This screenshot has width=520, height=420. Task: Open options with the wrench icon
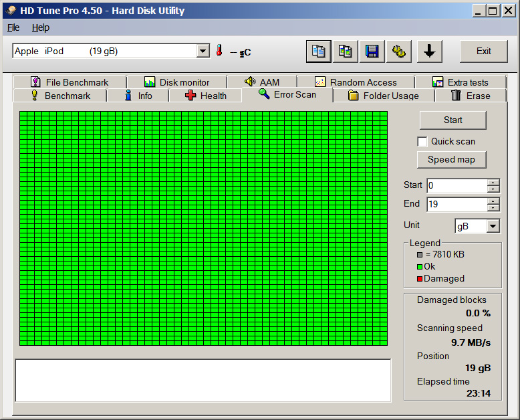[x=399, y=51]
